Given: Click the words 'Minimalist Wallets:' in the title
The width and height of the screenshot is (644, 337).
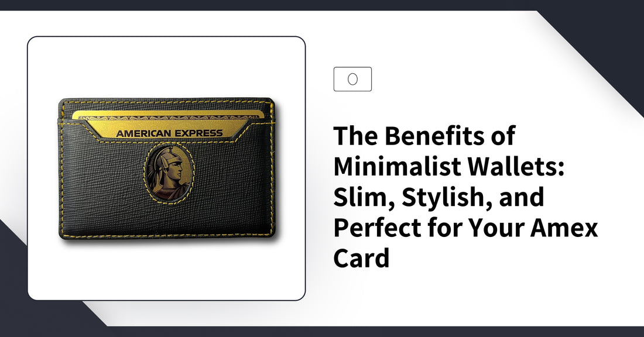Looking at the screenshot, I should point(449,166).
